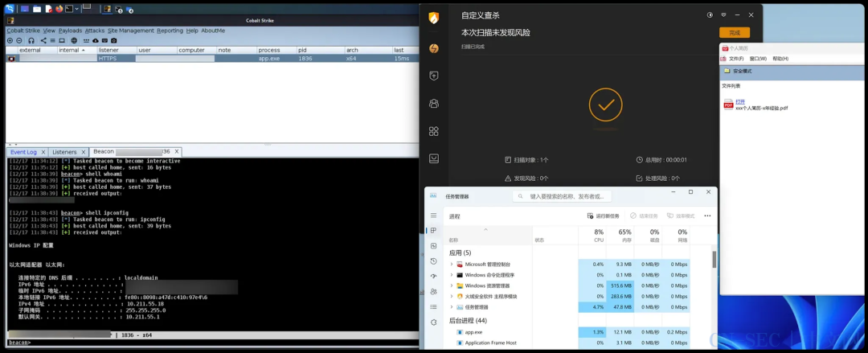Open the file manager icon in top taskbar
The height and width of the screenshot is (353, 868).
37,9
